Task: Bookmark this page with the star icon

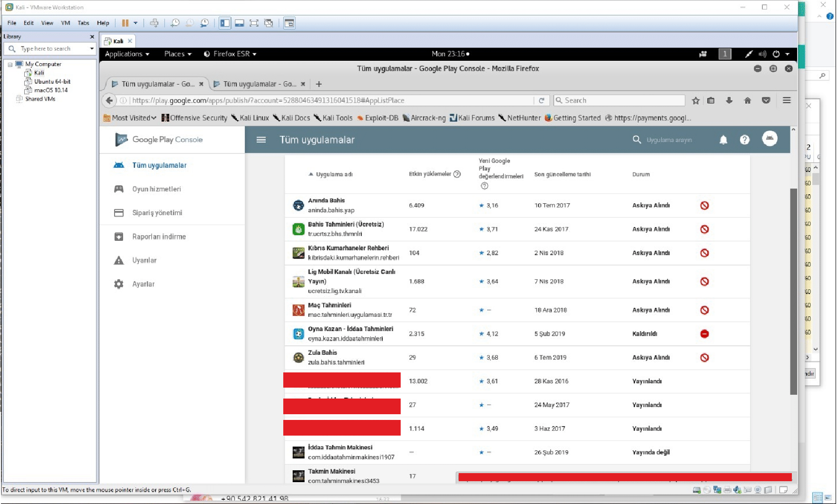Action: (x=696, y=100)
